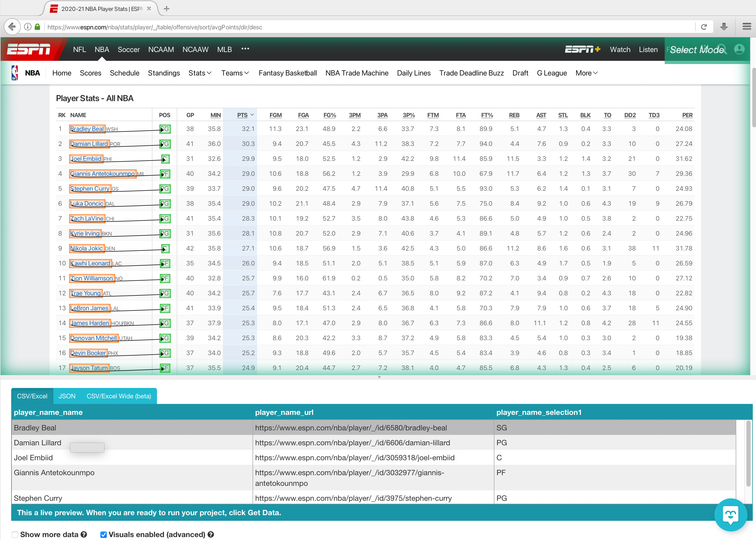Viewport: 756px width, 540px height.
Task: Sort the table by the MIN column header
Action: point(215,115)
